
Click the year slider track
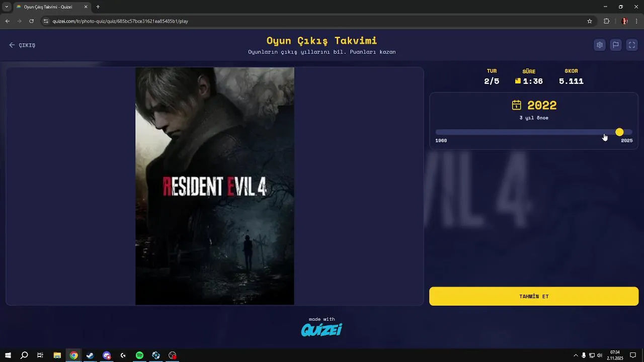(x=534, y=132)
